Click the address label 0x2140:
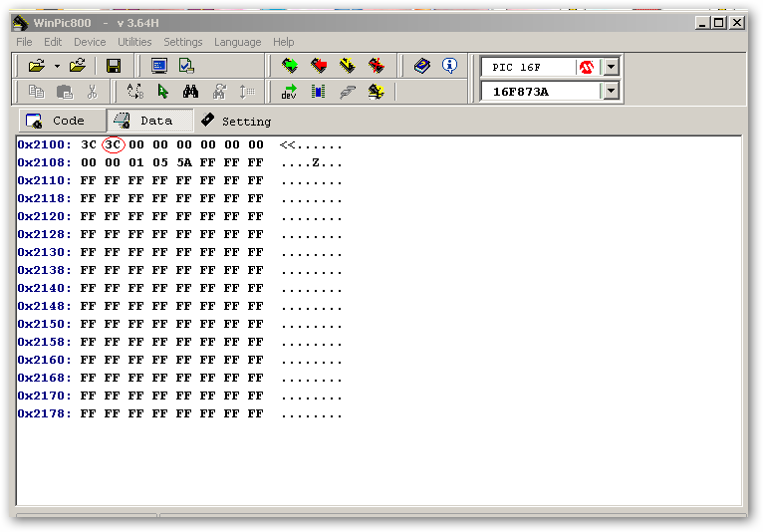This screenshot has height=532, width=763. click(44, 288)
